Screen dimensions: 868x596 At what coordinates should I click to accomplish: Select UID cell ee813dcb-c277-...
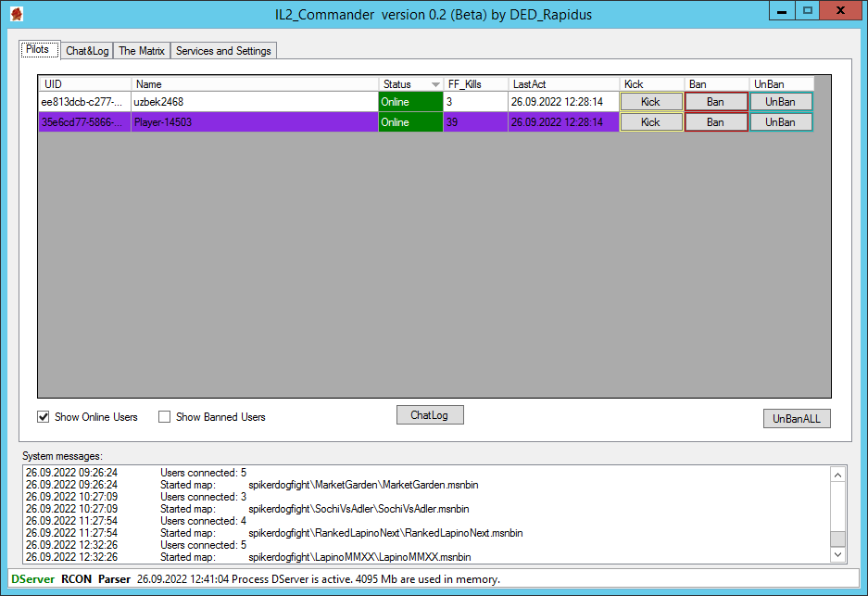84,102
